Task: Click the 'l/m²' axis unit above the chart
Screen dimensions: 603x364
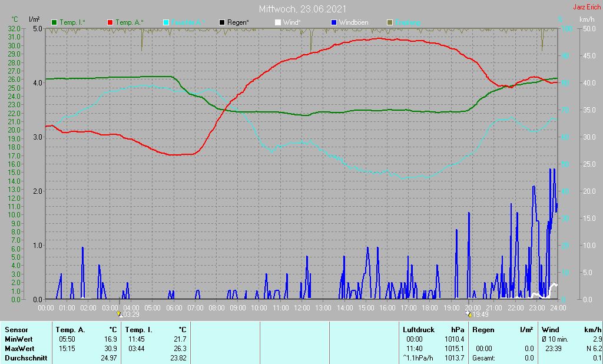Action: (34, 19)
